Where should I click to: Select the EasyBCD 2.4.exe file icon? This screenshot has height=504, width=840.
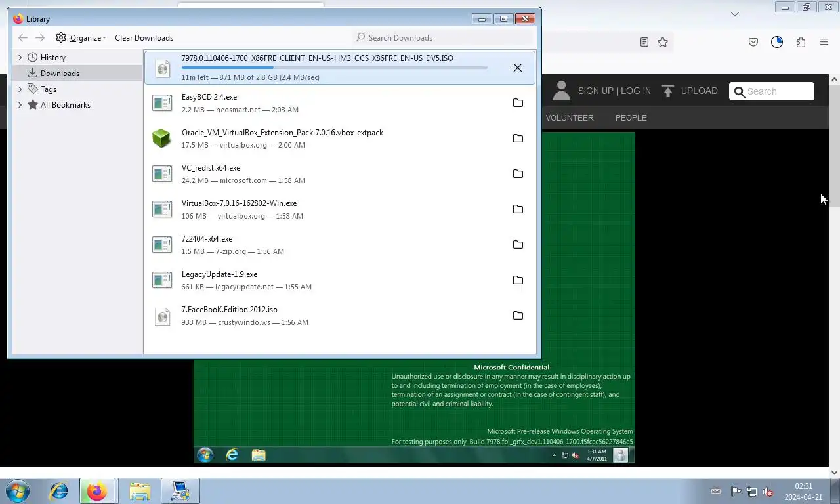click(x=162, y=103)
